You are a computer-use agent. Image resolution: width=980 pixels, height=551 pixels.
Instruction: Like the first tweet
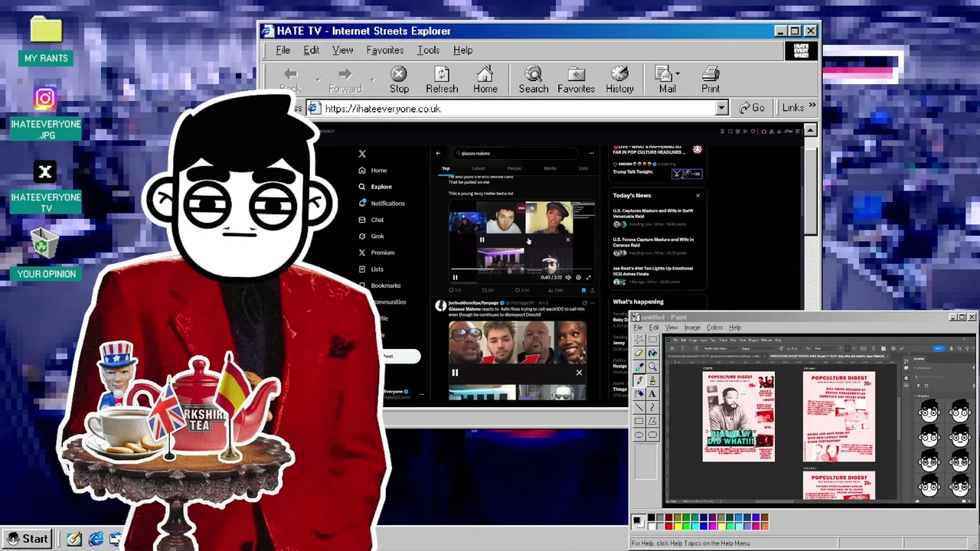tap(518, 290)
